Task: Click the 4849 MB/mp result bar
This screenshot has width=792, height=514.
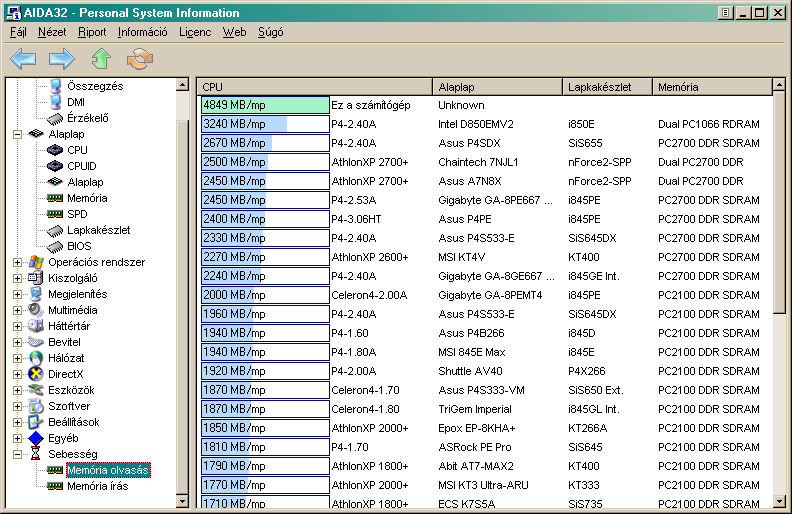Action: (265, 105)
